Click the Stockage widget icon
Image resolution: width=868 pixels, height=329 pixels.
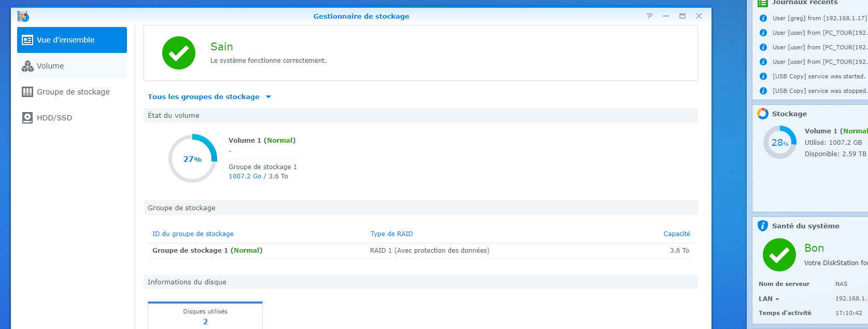pyautogui.click(x=763, y=114)
